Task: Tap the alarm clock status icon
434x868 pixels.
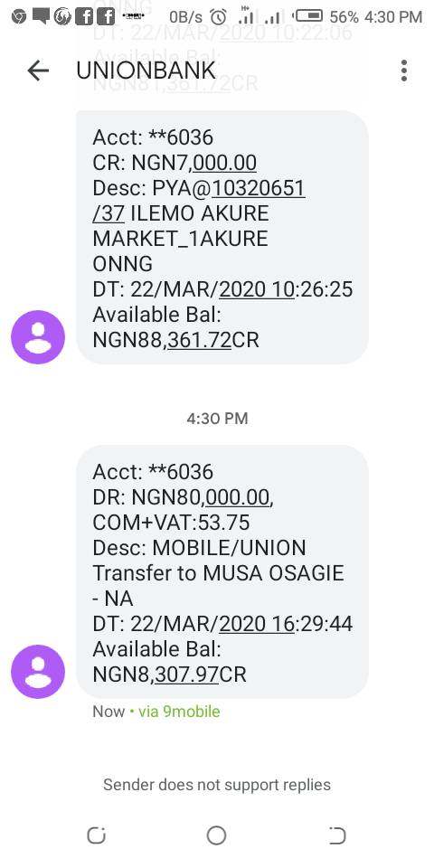Action: coord(219,17)
